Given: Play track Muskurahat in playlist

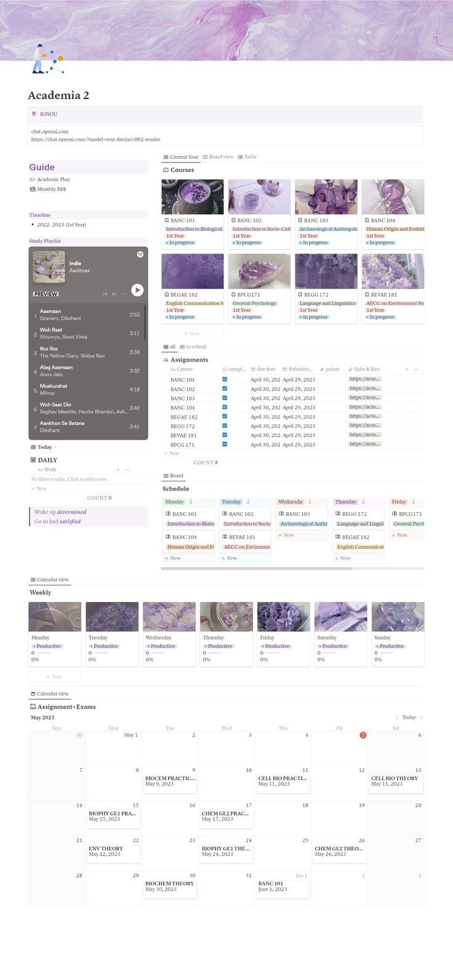Looking at the screenshot, I should tap(87, 389).
